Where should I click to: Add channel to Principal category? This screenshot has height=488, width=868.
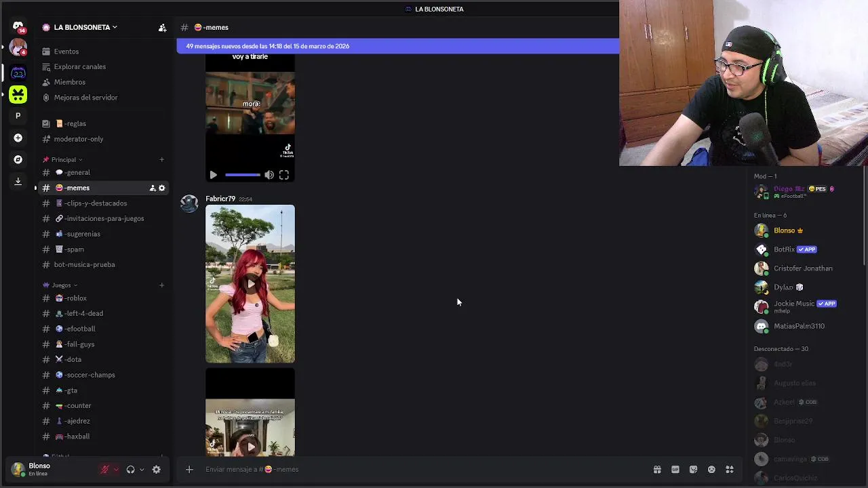click(161, 160)
